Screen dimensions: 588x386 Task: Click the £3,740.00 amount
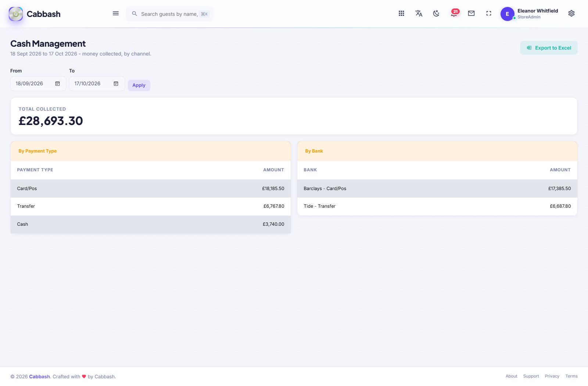pos(273,224)
